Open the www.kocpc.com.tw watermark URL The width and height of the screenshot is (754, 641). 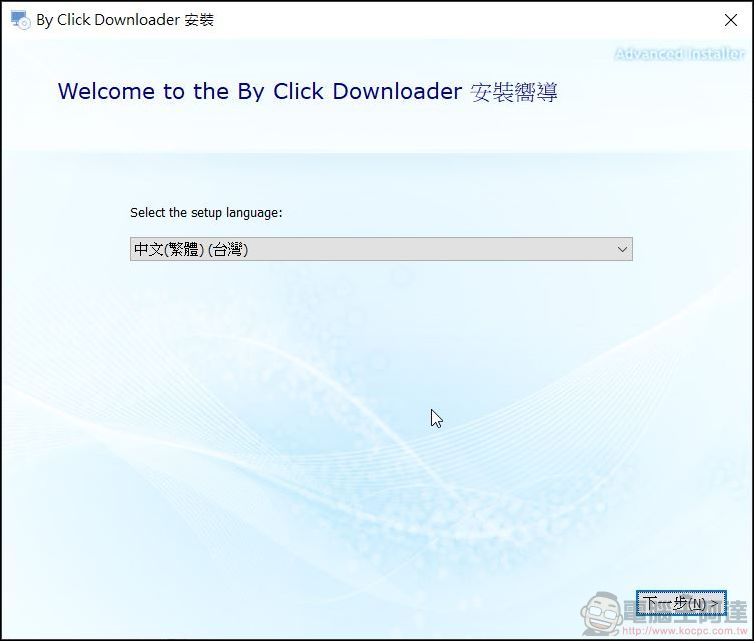pos(685,631)
